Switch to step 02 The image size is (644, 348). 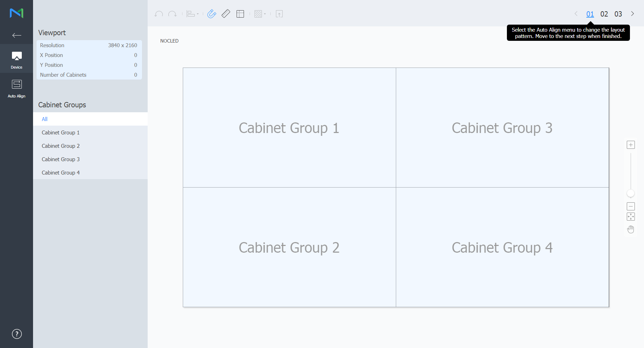click(x=604, y=14)
